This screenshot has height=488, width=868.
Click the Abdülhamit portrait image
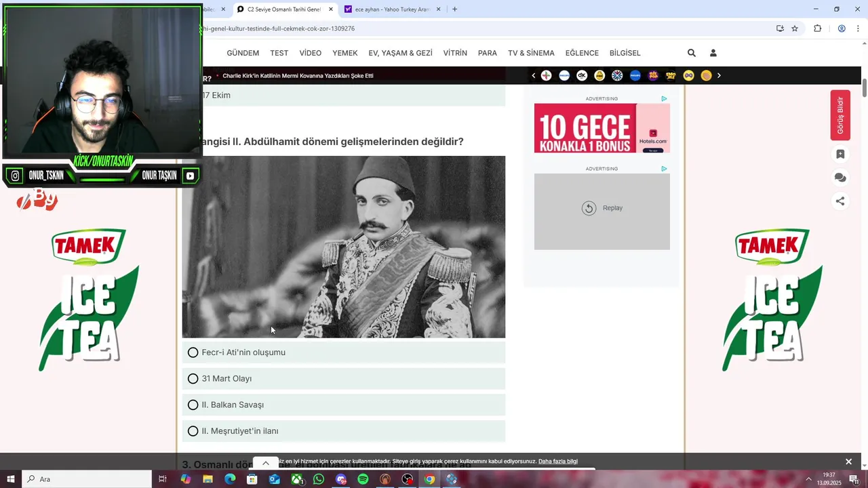pyautogui.click(x=344, y=247)
